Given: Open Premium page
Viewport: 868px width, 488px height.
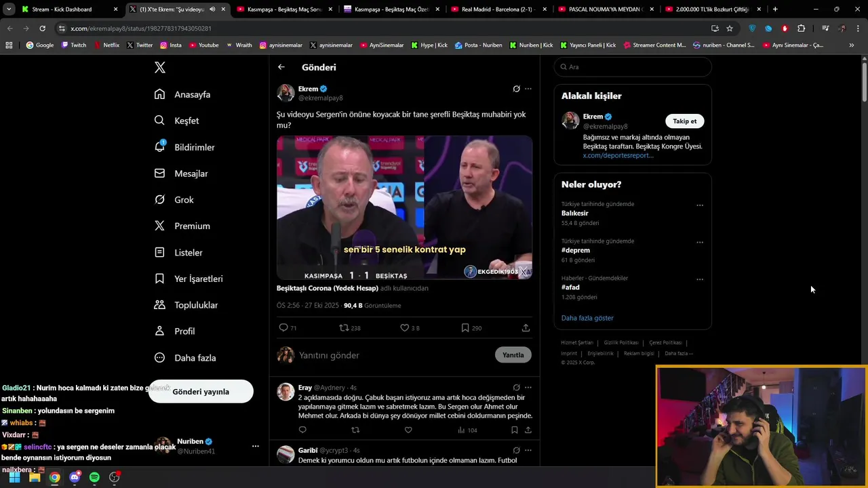Looking at the screenshot, I should [182, 226].
